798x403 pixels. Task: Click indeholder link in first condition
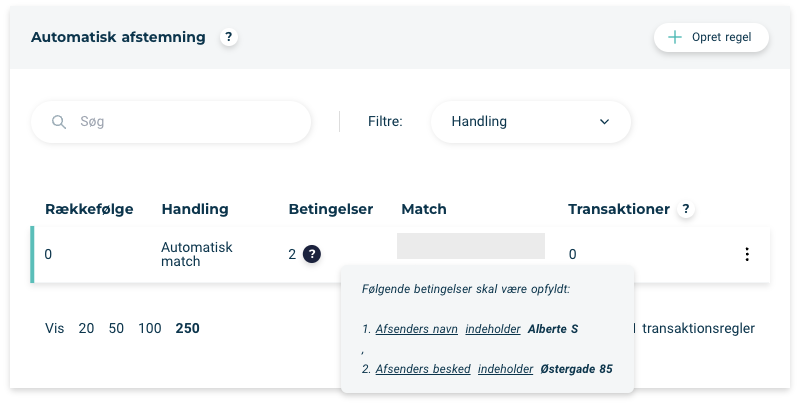[x=493, y=329]
